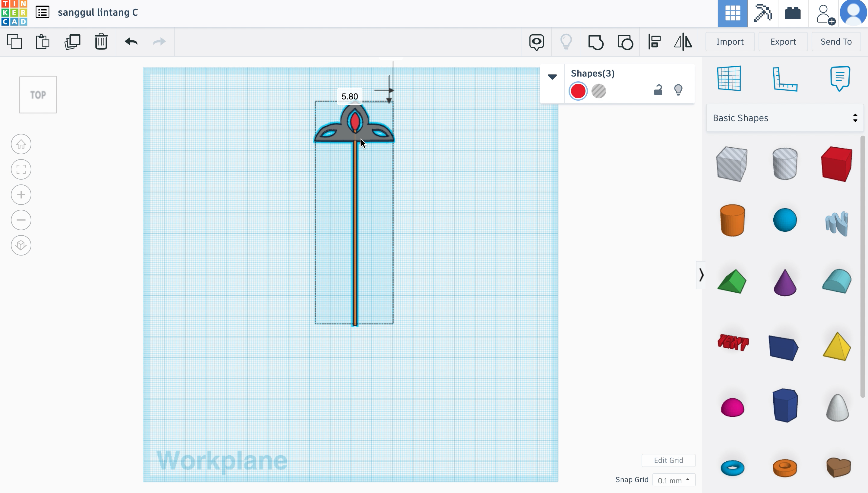The width and height of the screenshot is (868, 493).
Task: Click the Import button
Action: tap(730, 42)
